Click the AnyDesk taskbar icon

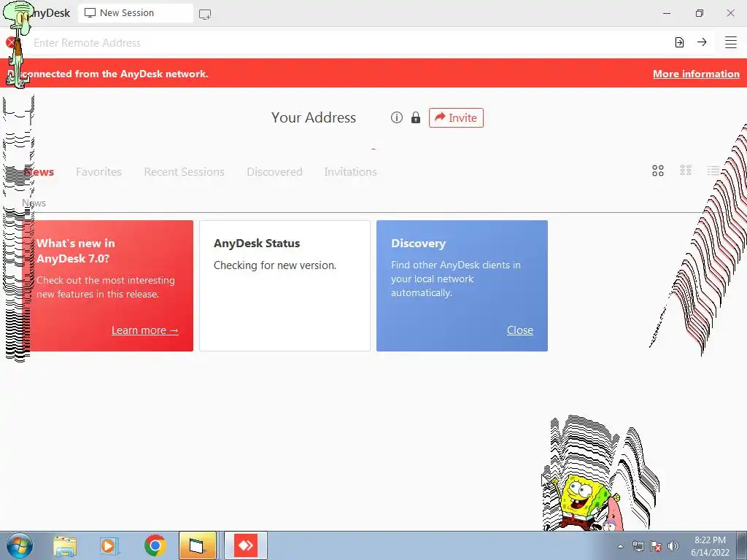coord(246,545)
